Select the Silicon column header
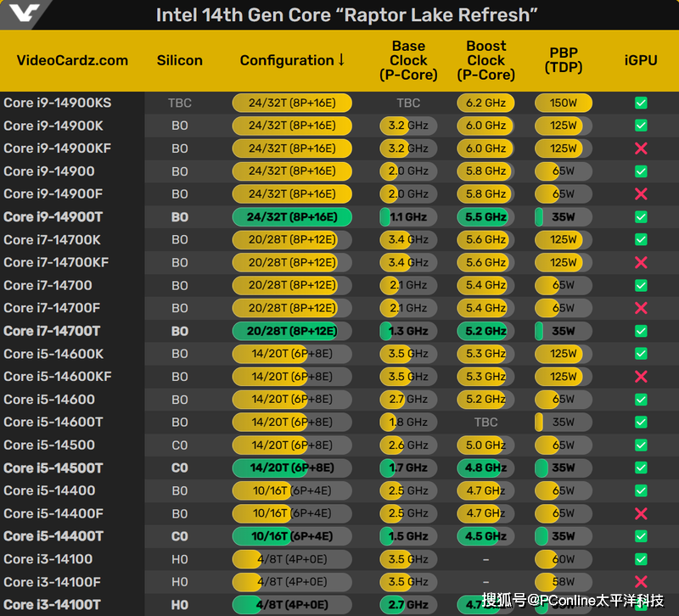679x616 pixels. 180,60
